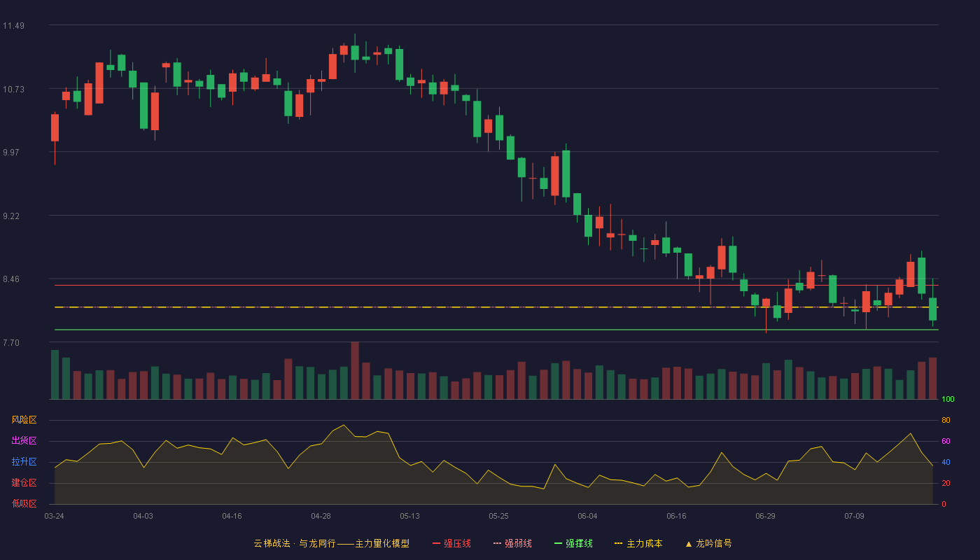Click the 拉升区 zone label
This screenshot has height=560, width=980.
pyautogui.click(x=24, y=462)
